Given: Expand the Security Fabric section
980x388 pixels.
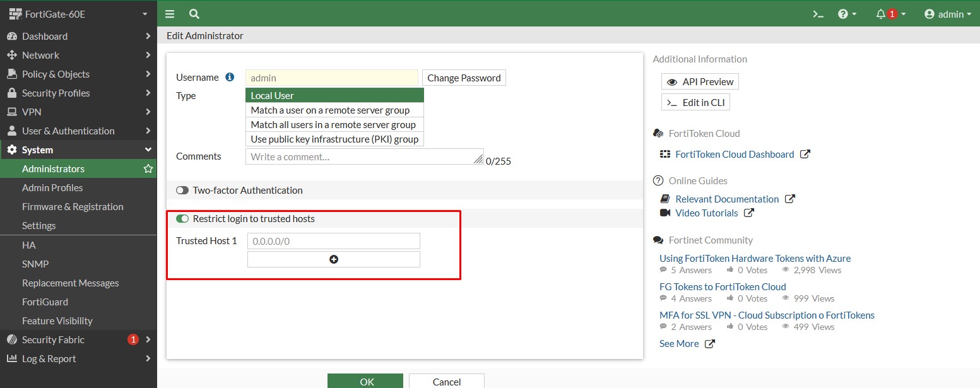Looking at the screenshot, I should click(x=78, y=340).
